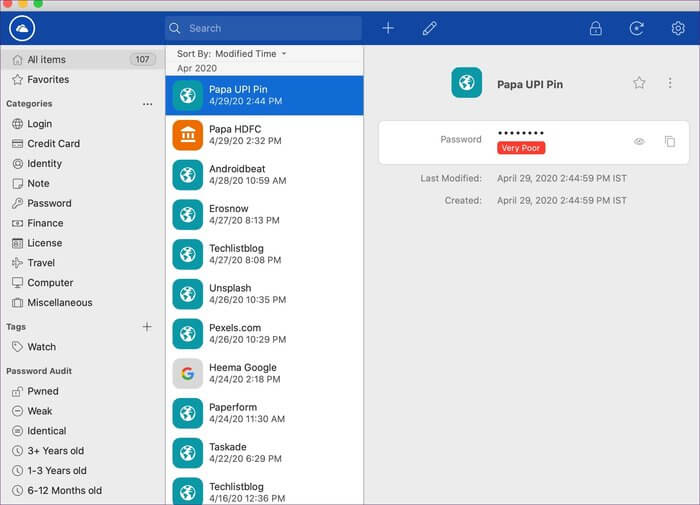Select the Finance category

coord(81,223)
